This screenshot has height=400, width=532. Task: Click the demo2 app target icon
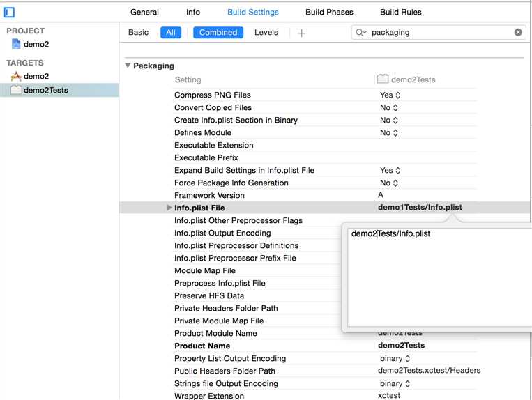pyautogui.click(x=16, y=76)
